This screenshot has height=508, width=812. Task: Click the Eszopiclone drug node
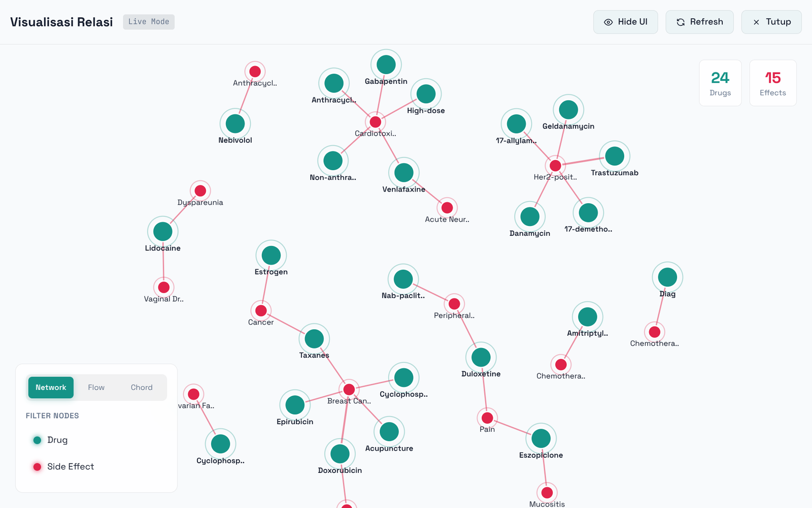click(x=541, y=438)
